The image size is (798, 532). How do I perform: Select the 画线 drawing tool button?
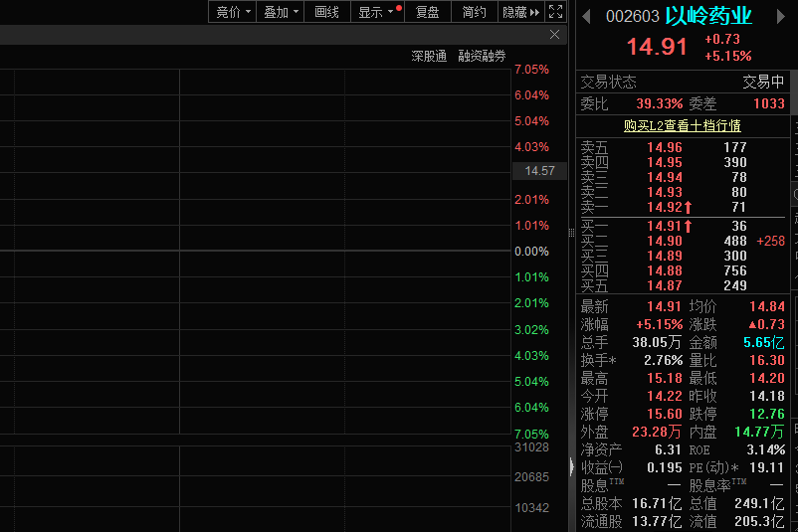pyautogui.click(x=326, y=12)
